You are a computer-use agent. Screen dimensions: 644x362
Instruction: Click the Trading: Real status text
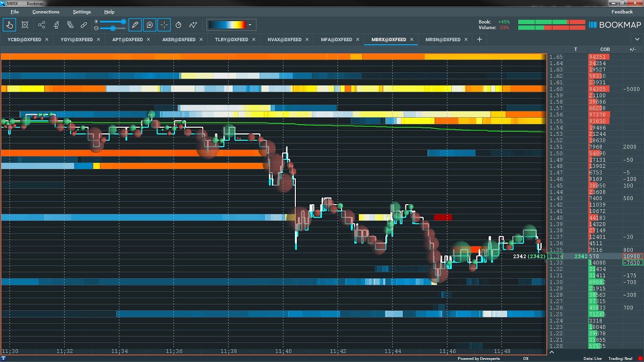point(620,358)
